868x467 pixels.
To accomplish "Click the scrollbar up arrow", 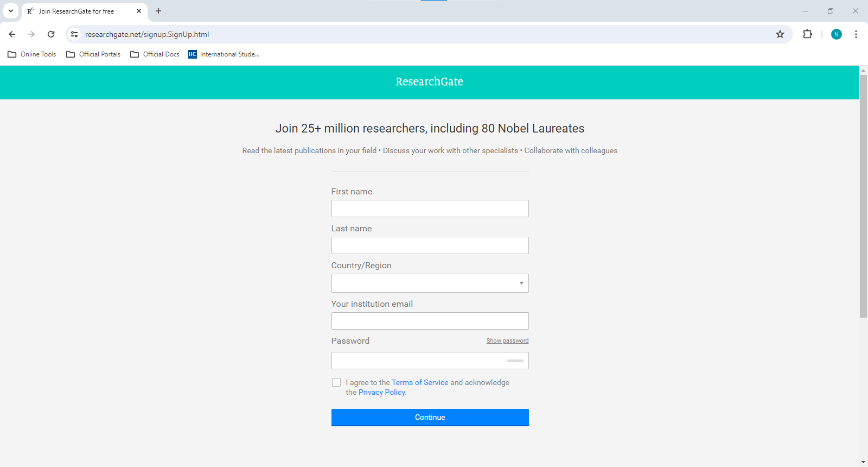I will pyautogui.click(x=863, y=70).
